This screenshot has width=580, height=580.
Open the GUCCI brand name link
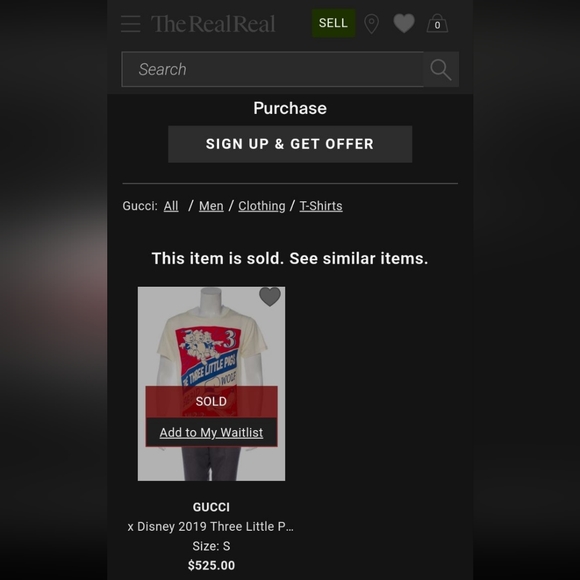pyautogui.click(x=211, y=507)
